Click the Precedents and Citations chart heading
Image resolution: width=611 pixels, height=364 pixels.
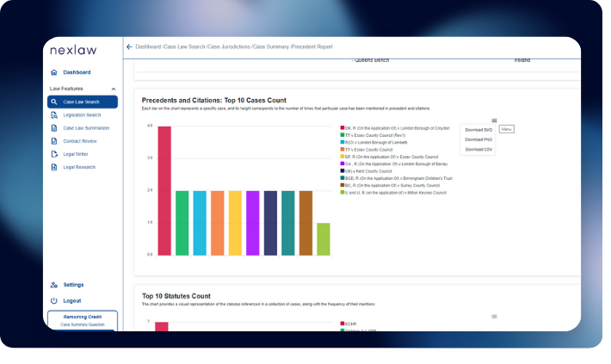pyautogui.click(x=214, y=100)
